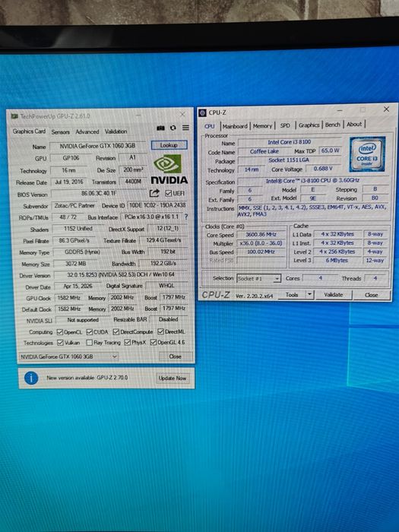Click the GPU name field NVIDIA GeForce GTX 1060 3GB

(x=98, y=146)
